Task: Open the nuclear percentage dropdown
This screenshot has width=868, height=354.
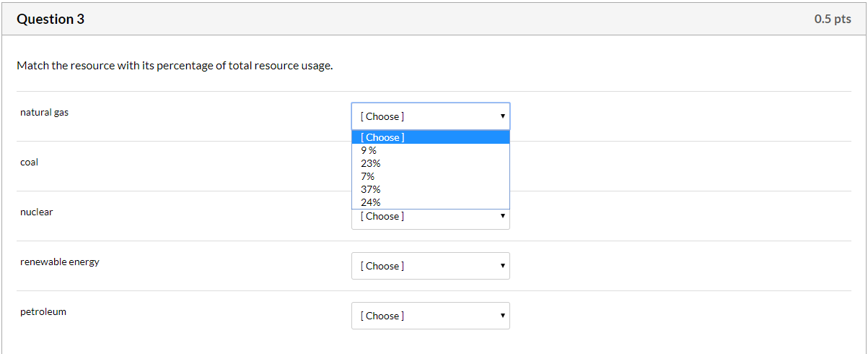Action: (x=431, y=219)
